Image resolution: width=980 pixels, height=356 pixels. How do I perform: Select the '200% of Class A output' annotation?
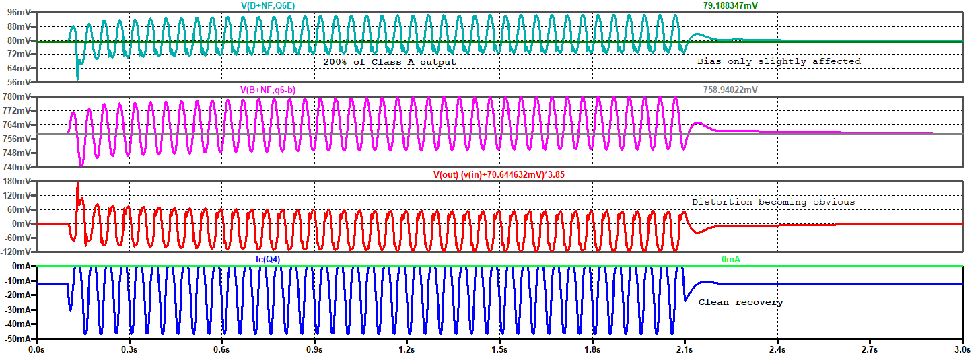388,62
